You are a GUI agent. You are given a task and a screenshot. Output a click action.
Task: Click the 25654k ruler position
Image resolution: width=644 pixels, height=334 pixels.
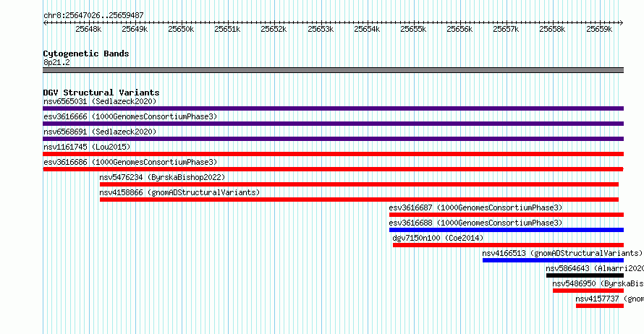367,29
